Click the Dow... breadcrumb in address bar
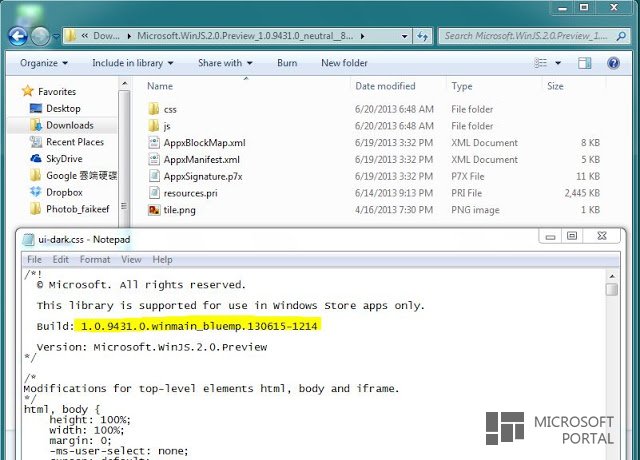The width and height of the screenshot is (640, 460). [x=106, y=36]
